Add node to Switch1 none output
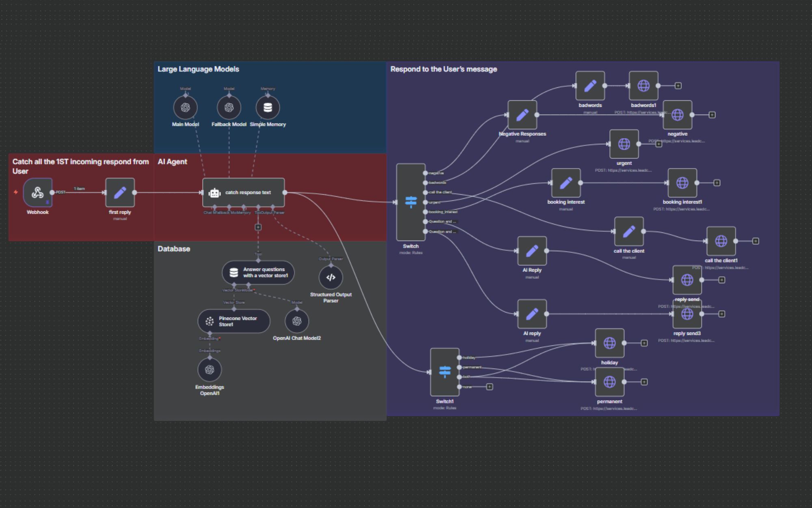The image size is (812, 508). coord(490,387)
